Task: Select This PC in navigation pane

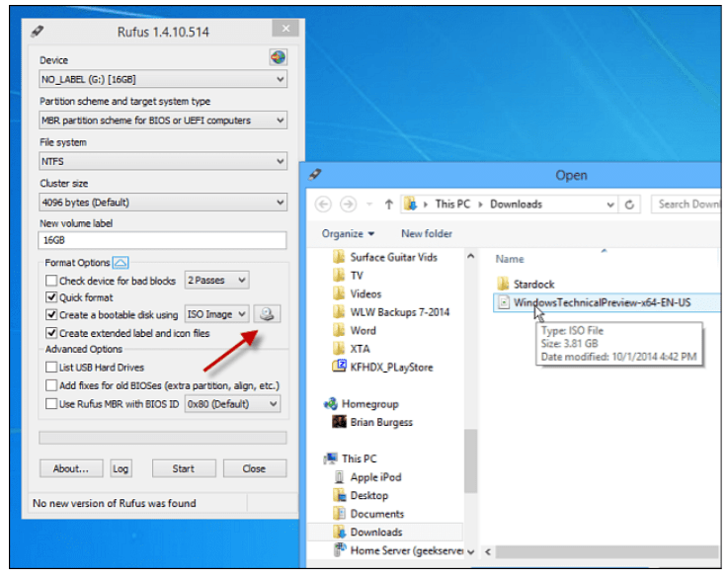Action: tap(351, 458)
